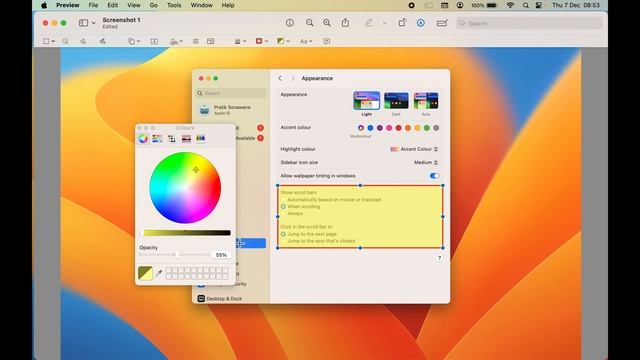
Task: Open the Preview menu
Action: tap(67, 5)
